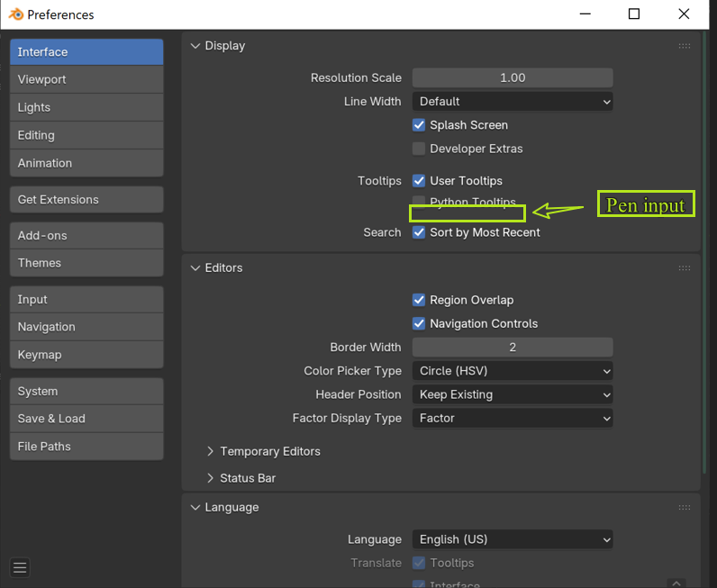717x588 pixels.
Task: Open the Line Width dropdown
Action: point(513,102)
